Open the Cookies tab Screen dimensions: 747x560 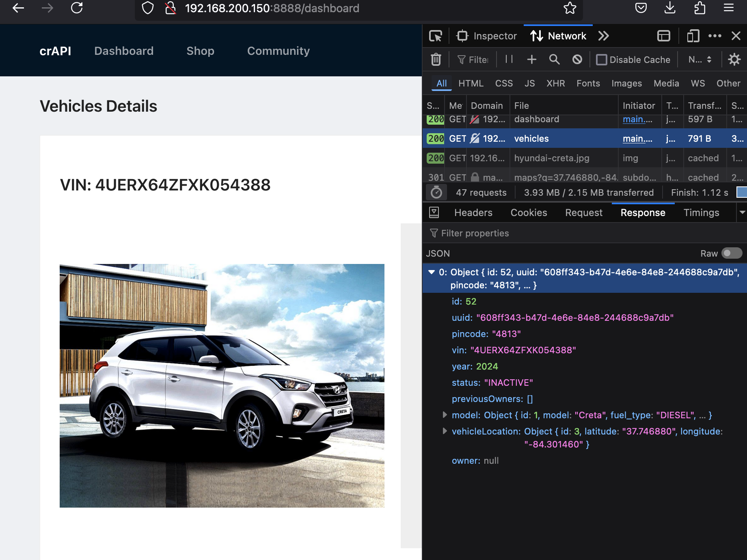529,213
